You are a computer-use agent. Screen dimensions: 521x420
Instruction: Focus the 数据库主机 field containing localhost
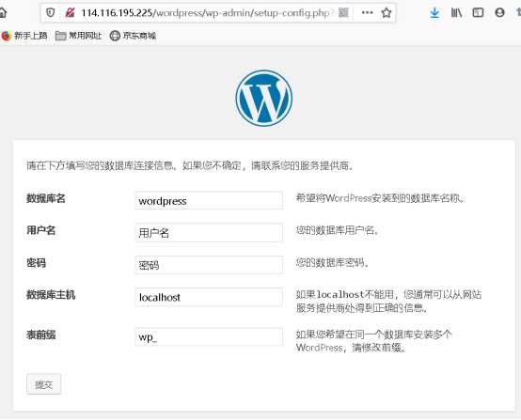pyautogui.click(x=209, y=297)
